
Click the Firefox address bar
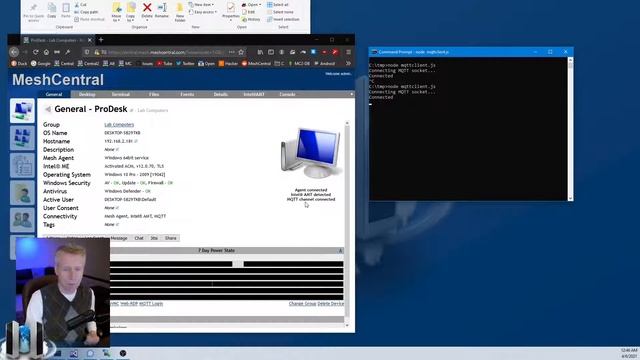[165, 52]
